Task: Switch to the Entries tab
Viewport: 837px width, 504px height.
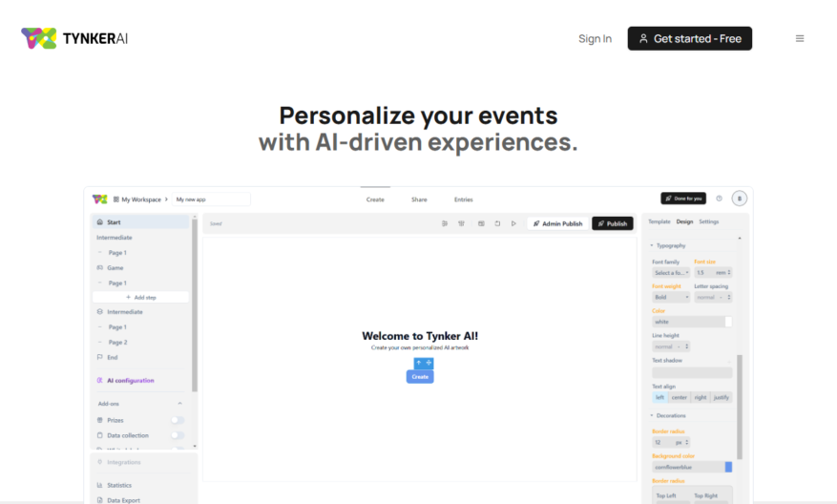Action: click(x=463, y=199)
